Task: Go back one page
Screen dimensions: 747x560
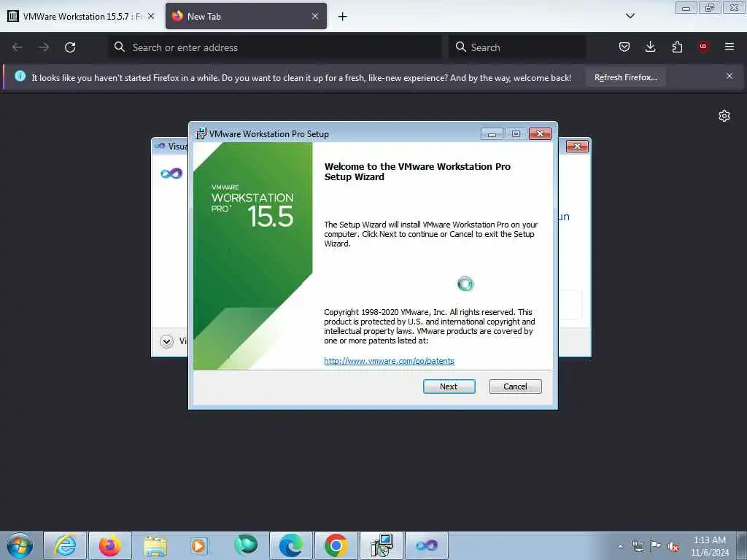Action: (18, 47)
